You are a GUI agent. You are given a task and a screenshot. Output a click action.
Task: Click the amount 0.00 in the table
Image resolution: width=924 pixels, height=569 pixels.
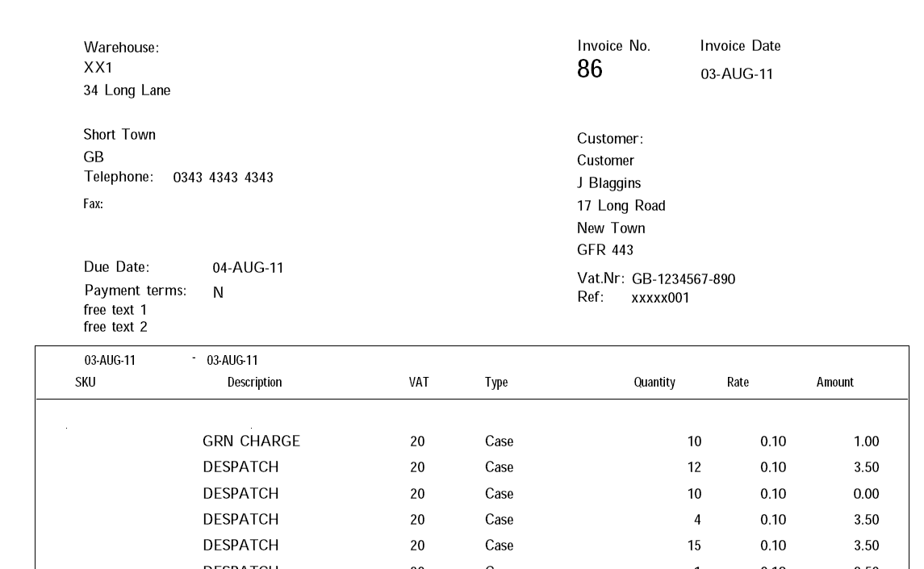[x=866, y=494]
